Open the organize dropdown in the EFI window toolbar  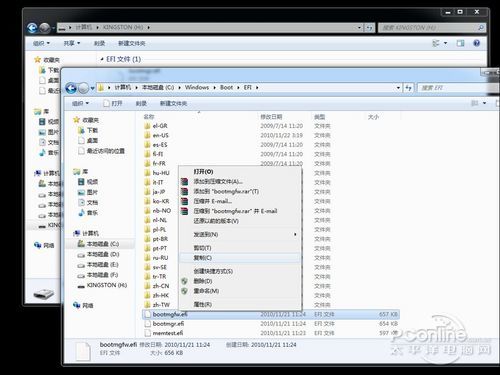[80, 103]
